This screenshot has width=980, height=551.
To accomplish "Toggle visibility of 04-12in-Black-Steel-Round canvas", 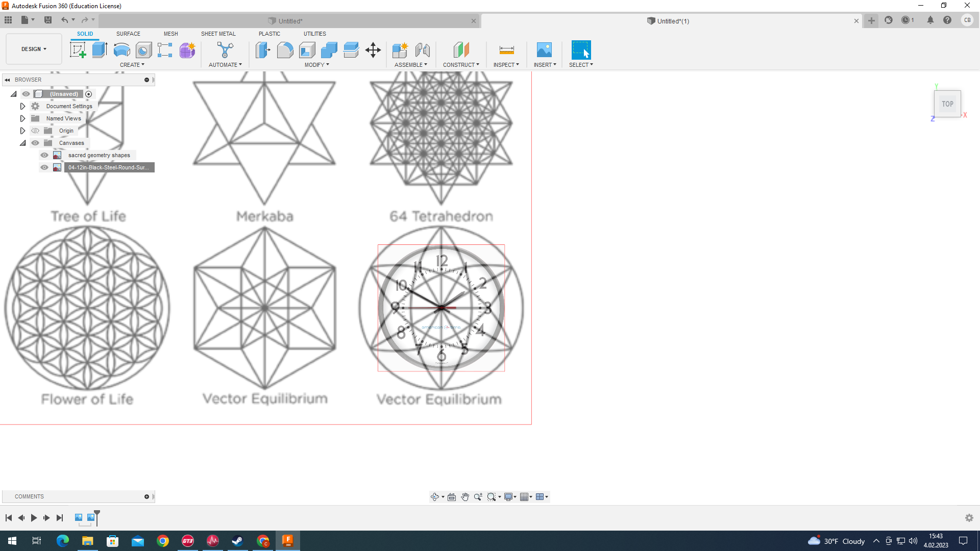I will pyautogui.click(x=45, y=167).
